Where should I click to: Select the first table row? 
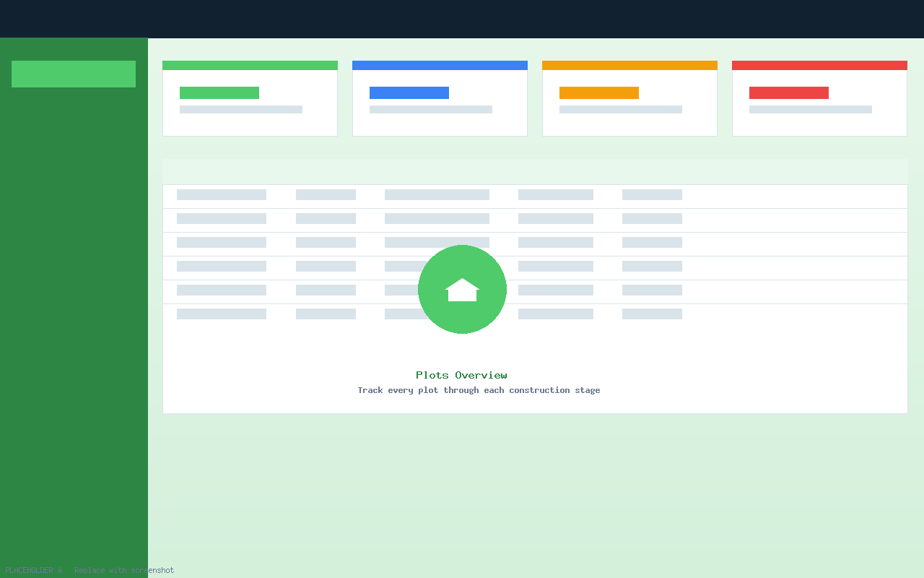[x=535, y=195]
